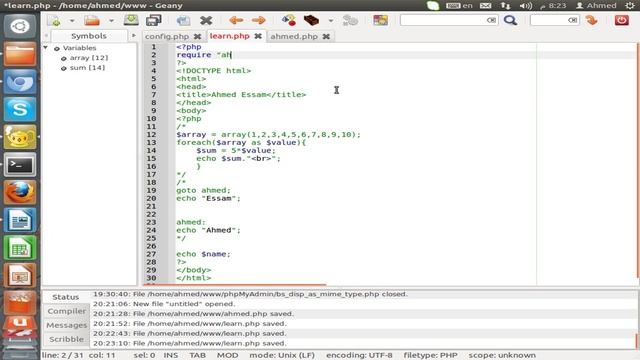The height and width of the screenshot is (360, 640).
Task: Select symbol sum [14] in tree
Action: 87,68
